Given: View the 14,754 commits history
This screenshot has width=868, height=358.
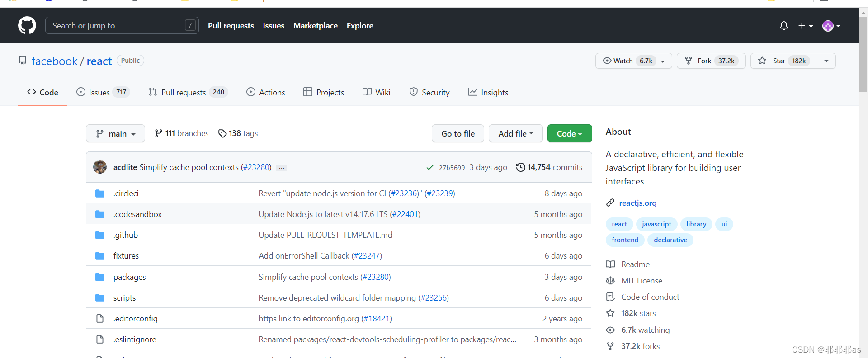Looking at the screenshot, I should 549,167.
